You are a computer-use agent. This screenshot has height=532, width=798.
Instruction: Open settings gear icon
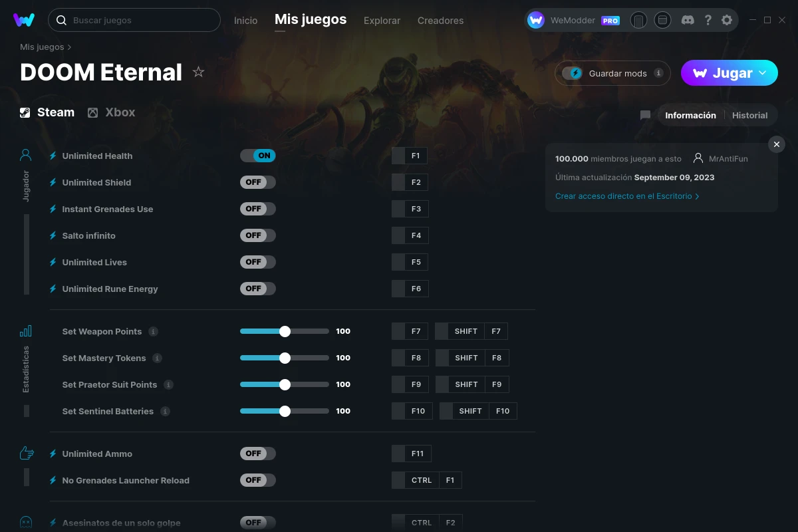point(727,20)
